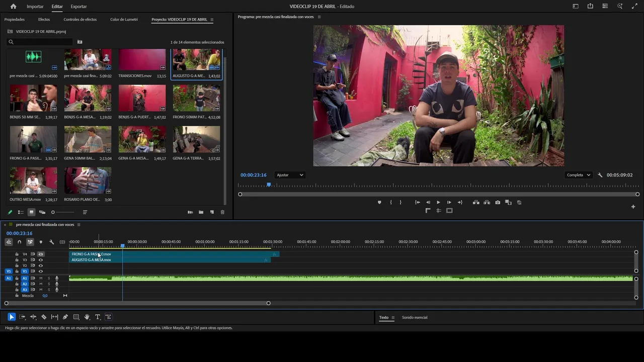Switch to the Efectos panel tab
Image resolution: width=644 pixels, height=362 pixels.
pos(44,20)
